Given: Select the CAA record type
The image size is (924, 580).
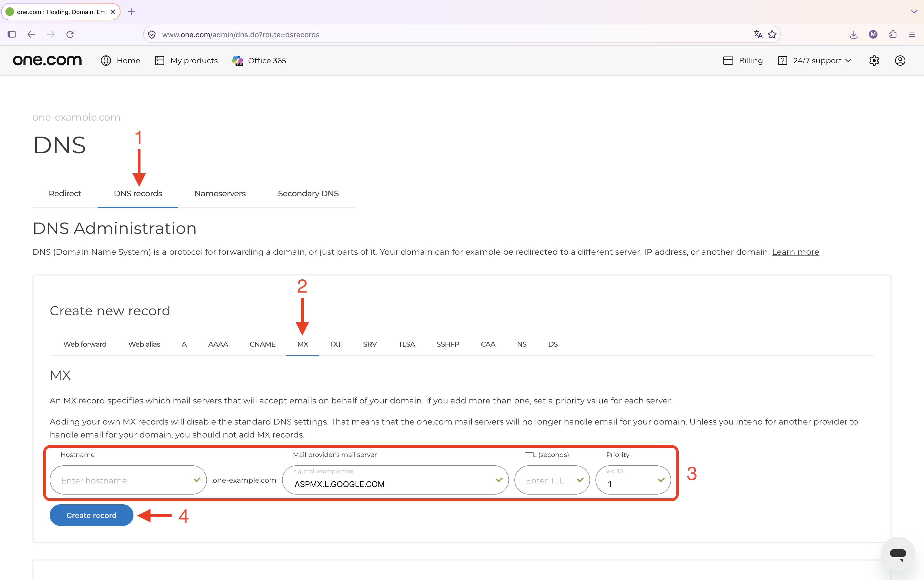Looking at the screenshot, I should point(488,344).
